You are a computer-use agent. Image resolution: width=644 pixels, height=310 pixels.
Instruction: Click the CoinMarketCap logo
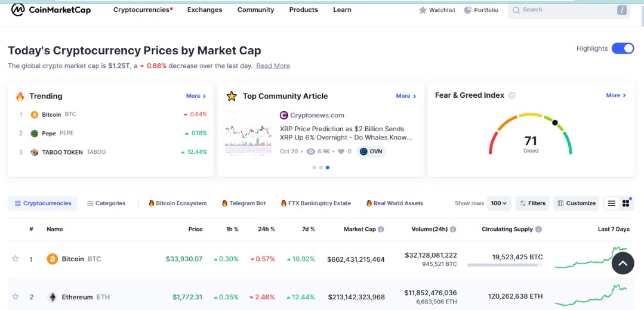pos(51,10)
